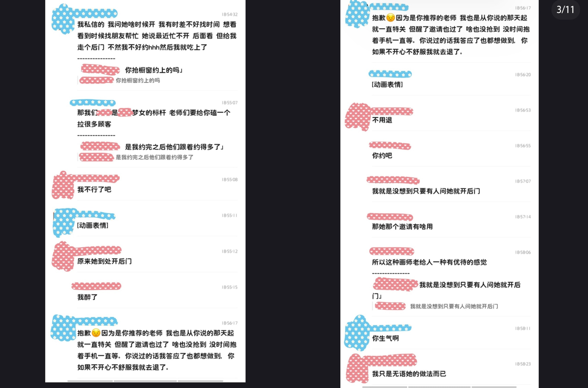Screen dimensions: 588x388
Task: Select the message 你约吧
Action: coord(382,156)
